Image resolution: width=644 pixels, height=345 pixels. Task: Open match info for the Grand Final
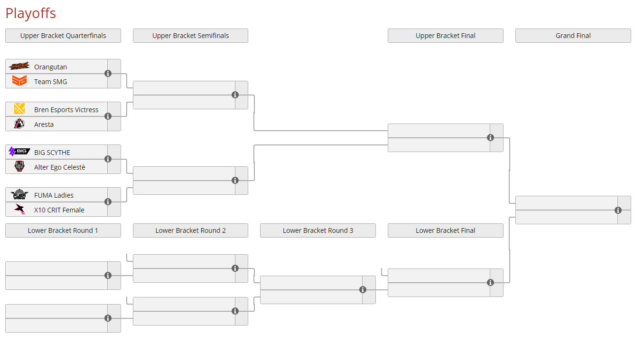tap(618, 210)
